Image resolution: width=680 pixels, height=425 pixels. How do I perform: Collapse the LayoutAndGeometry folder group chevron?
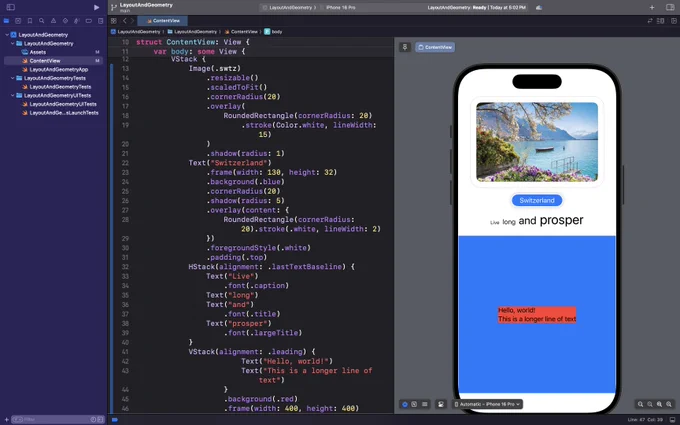pyautogui.click(x=13, y=43)
